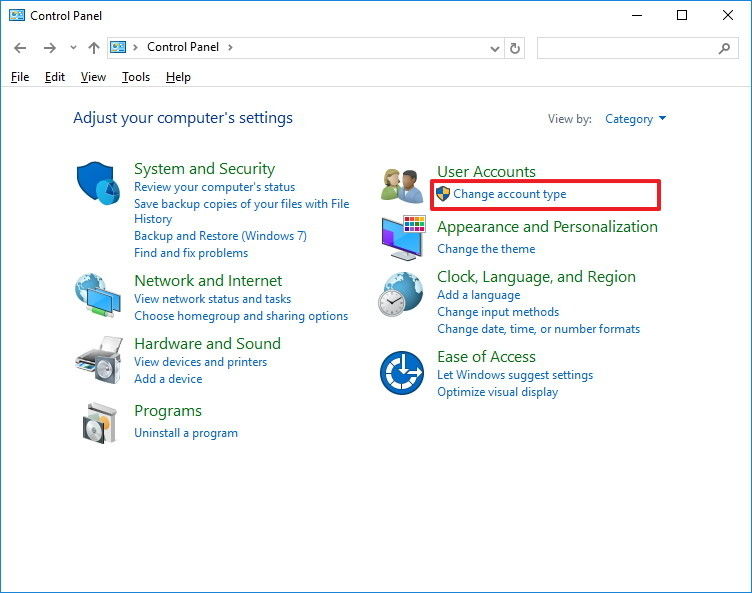Open Hardware and Sound heading link
The height and width of the screenshot is (593, 752).
[207, 344]
